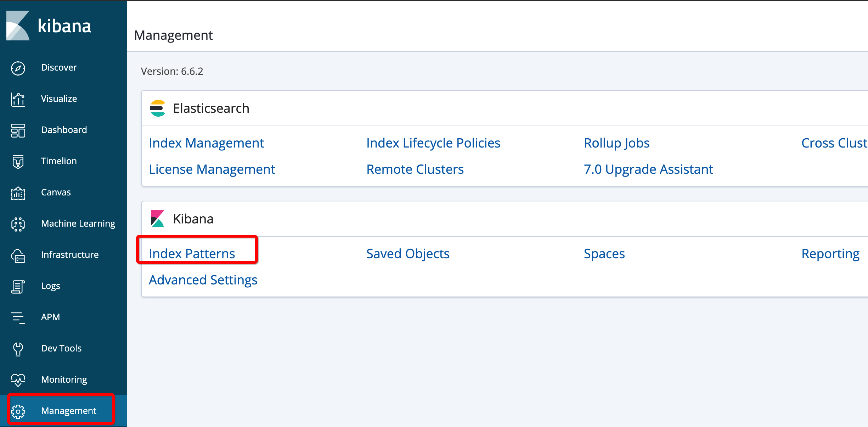Viewport: 868px width, 427px height.
Task: Click the Kibana section logo
Action: pyautogui.click(x=157, y=219)
